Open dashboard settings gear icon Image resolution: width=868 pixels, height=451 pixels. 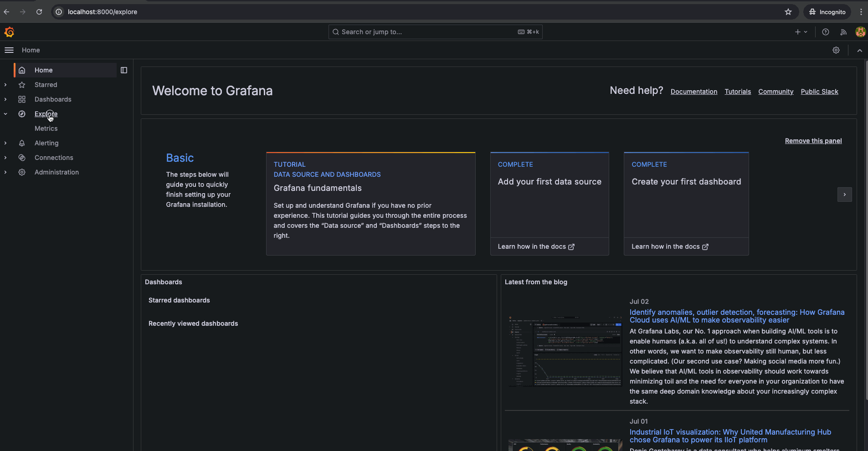[x=836, y=50]
